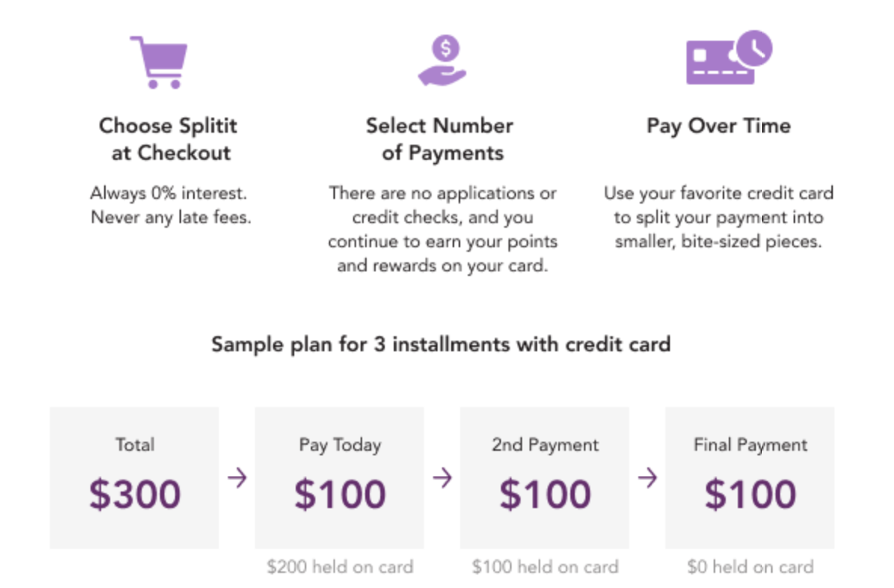Viewport: 894px width, 588px height.
Task: Select the Total $300 box
Action: point(134,477)
